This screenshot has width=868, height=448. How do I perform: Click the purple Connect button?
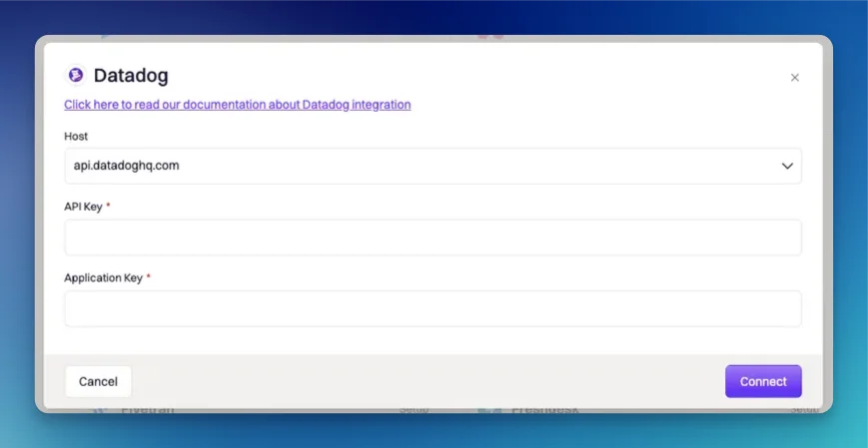(763, 381)
